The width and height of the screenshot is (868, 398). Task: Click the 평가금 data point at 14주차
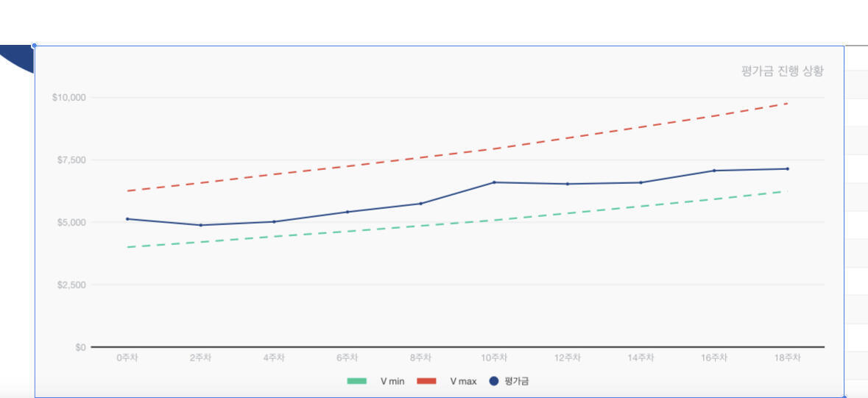(x=641, y=182)
